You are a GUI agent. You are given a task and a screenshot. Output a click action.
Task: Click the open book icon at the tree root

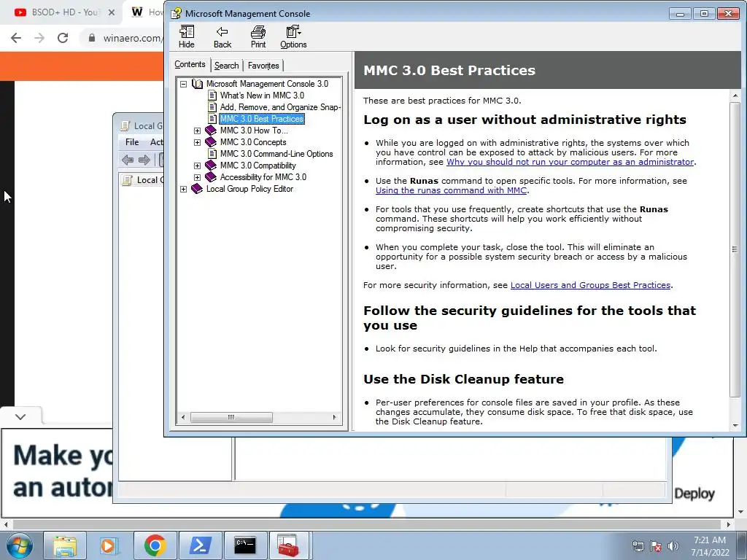197,84
